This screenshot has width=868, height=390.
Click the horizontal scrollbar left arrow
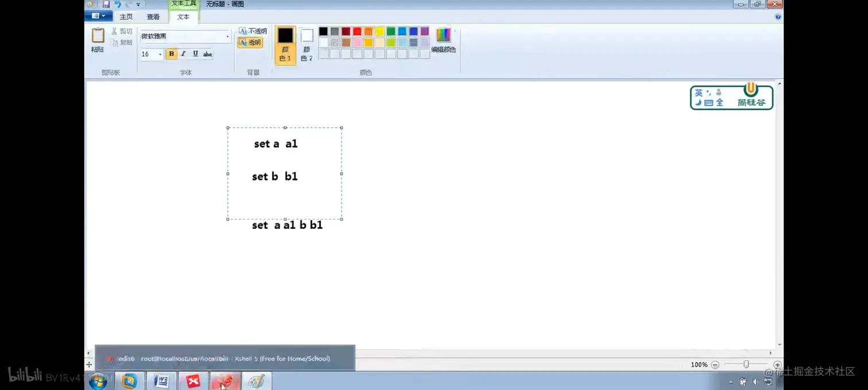[88, 353]
